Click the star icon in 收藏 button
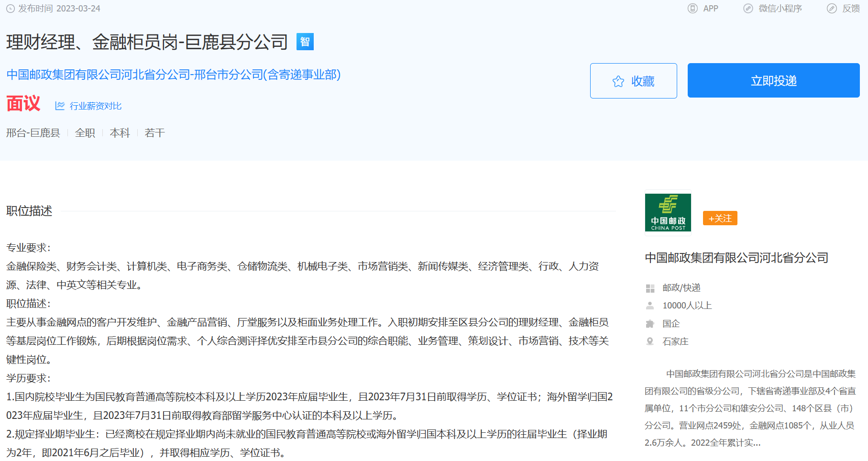This screenshot has width=868, height=461. pos(618,81)
